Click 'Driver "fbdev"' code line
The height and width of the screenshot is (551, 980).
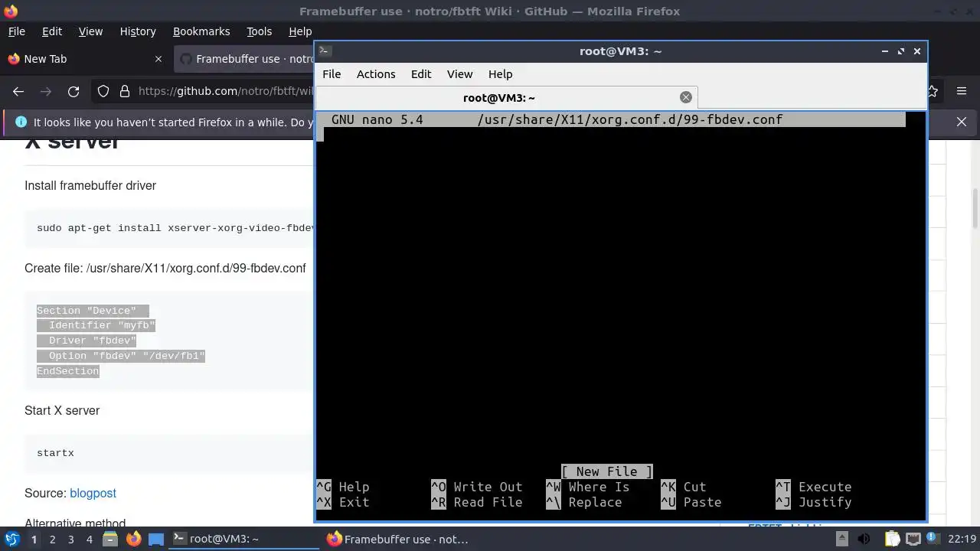click(92, 341)
